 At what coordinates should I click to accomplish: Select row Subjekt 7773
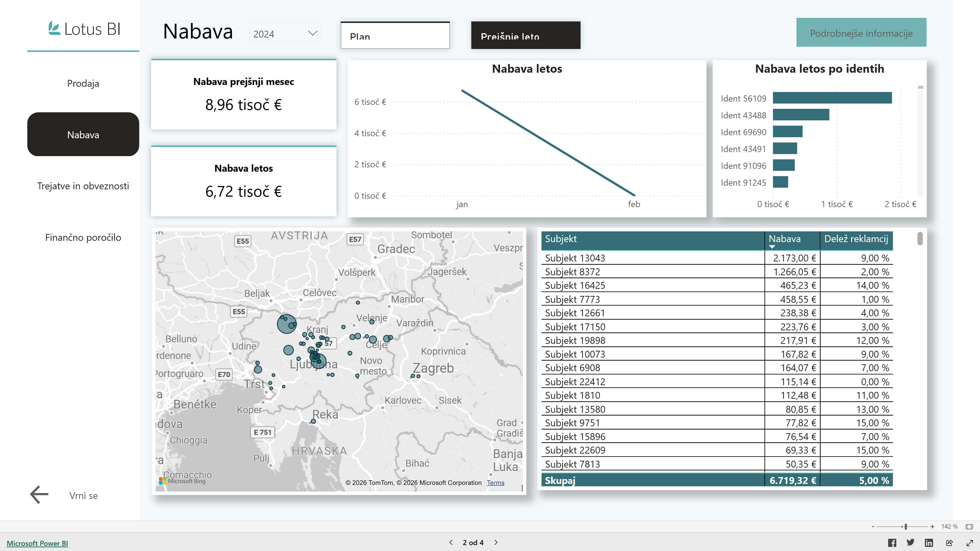[x=717, y=299]
